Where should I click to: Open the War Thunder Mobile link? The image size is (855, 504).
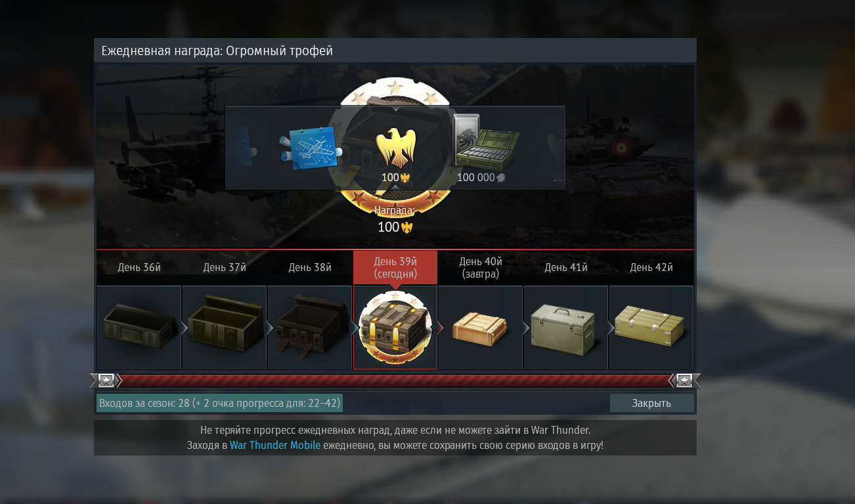coord(275,445)
